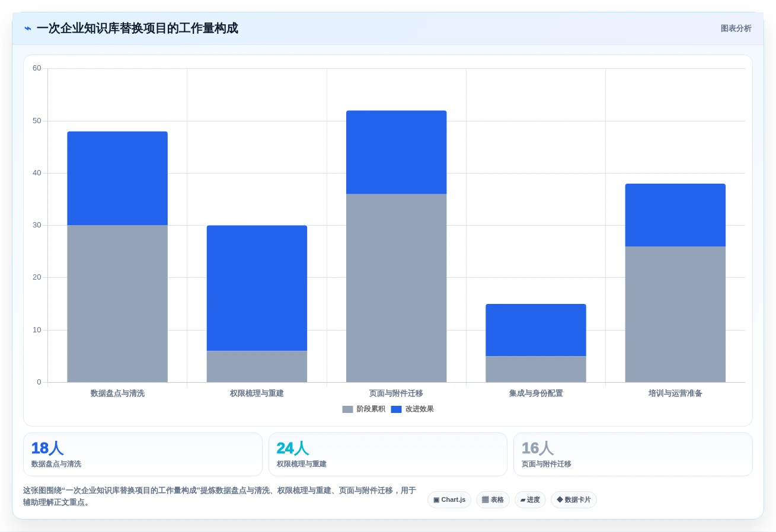Click the gray segment of the 培训与运营准备 bar
Screen dimensions: 776x532
(x=675, y=314)
